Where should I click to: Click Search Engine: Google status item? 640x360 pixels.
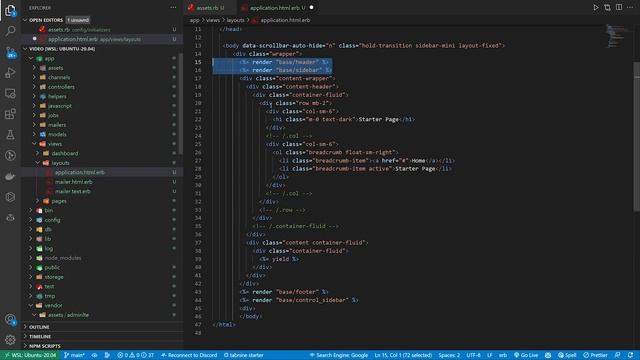339,355
